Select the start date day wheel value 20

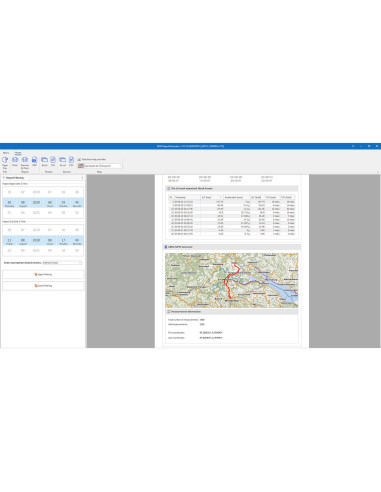point(9,203)
